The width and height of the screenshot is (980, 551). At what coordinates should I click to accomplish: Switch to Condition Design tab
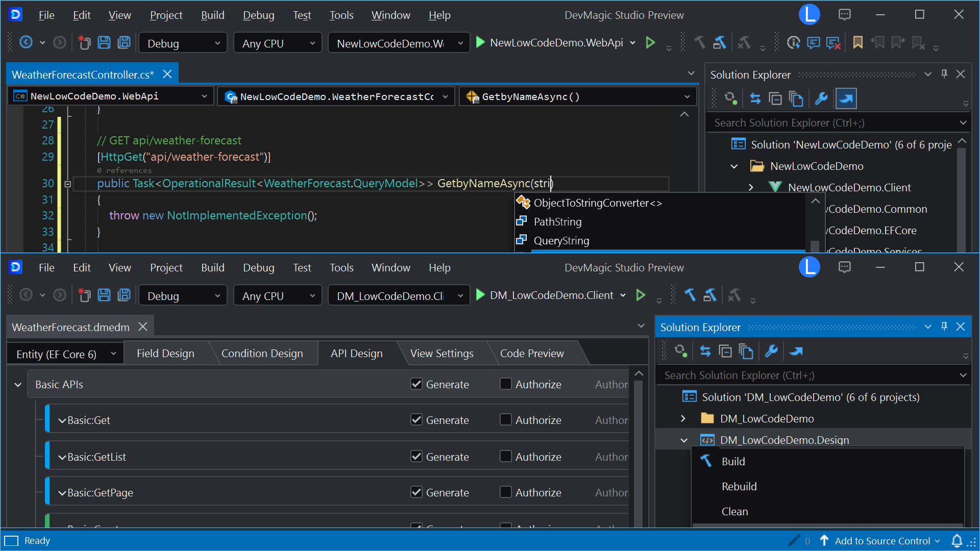(x=262, y=354)
